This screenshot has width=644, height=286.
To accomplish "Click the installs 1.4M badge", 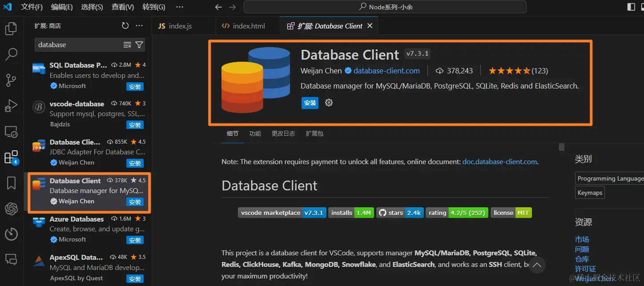I will [351, 213].
